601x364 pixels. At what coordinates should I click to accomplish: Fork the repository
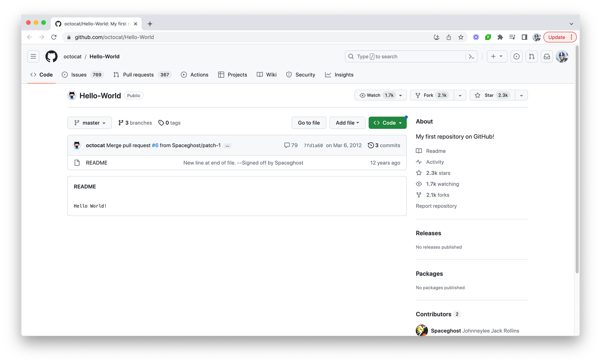(432, 95)
